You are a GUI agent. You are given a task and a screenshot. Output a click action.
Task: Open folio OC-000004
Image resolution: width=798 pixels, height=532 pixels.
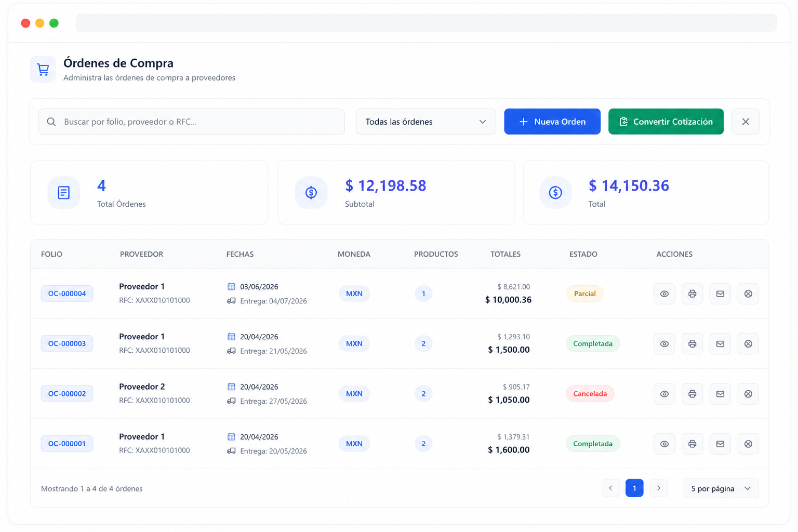[x=67, y=294]
